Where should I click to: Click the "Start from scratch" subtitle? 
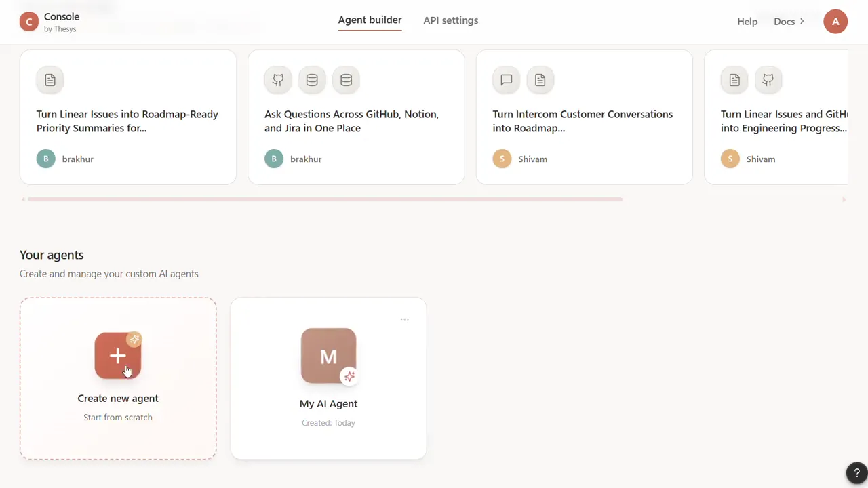(x=118, y=418)
